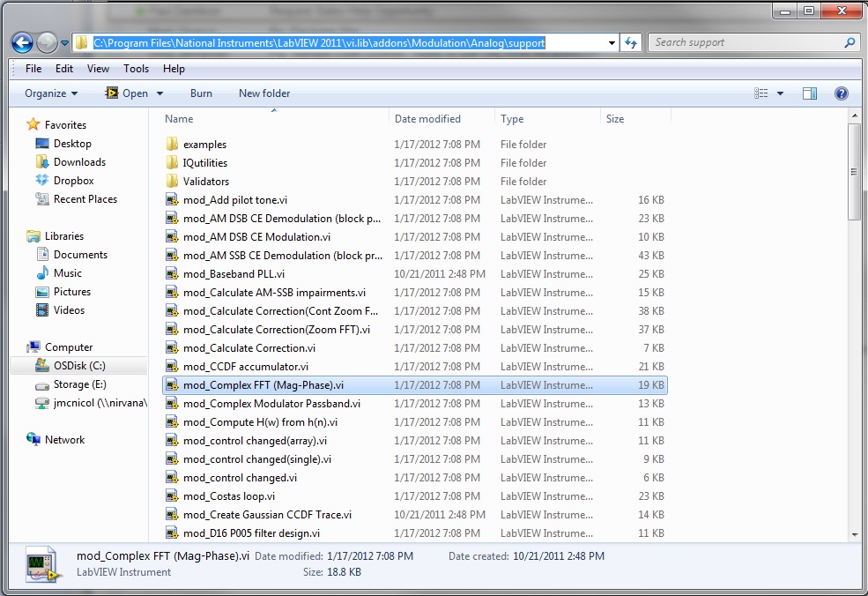Click the file list scroll up arrow
The image size is (868, 596).
pyautogui.click(x=854, y=115)
